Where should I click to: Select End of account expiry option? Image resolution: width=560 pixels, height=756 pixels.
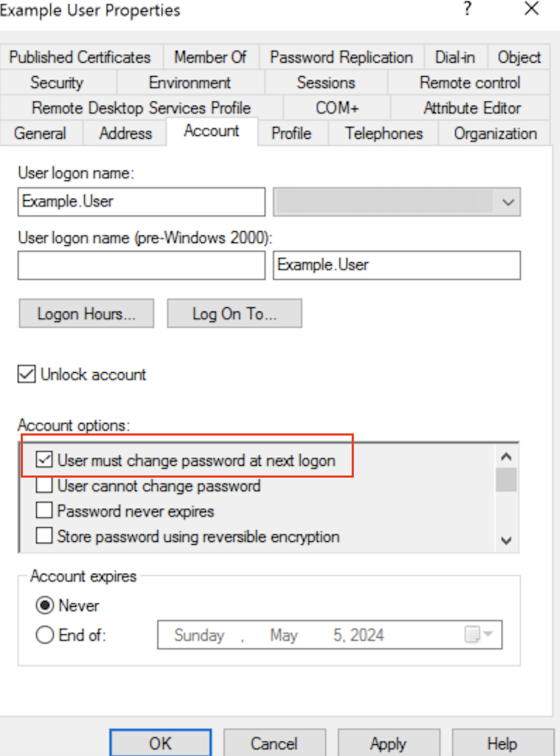[45, 635]
